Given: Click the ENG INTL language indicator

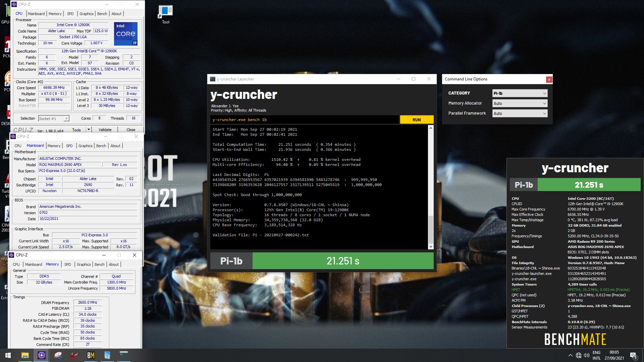Looking at the screenshot, I should (x=596, y=355).
